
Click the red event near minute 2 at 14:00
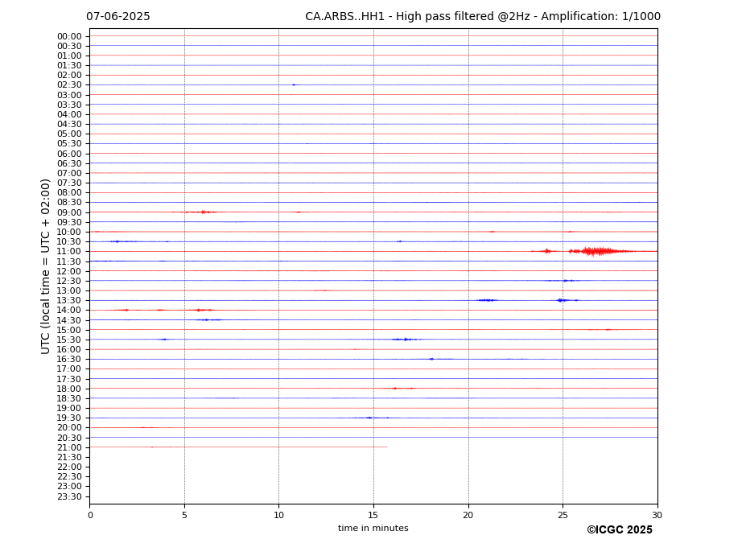[125, 310]
